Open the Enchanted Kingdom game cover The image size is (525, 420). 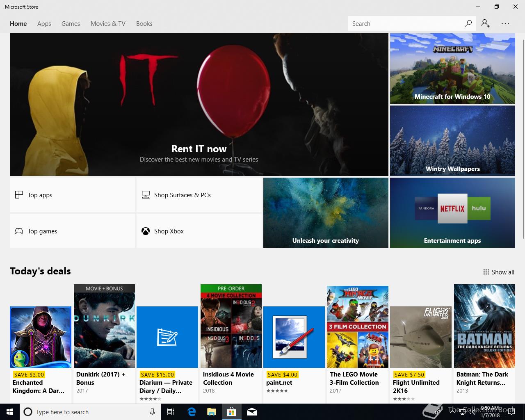click(x=41, y=337)
